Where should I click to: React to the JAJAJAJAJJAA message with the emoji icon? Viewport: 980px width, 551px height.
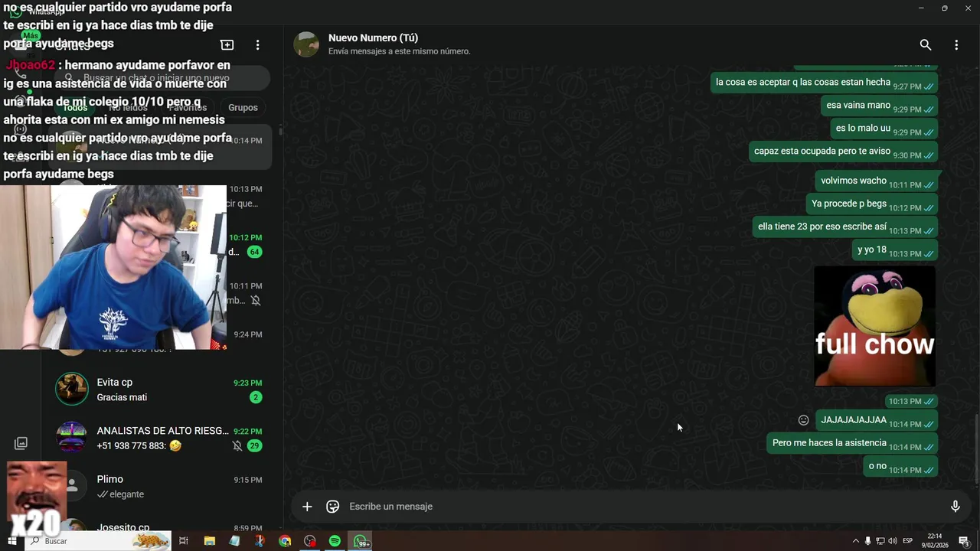(x=803, y=420)
